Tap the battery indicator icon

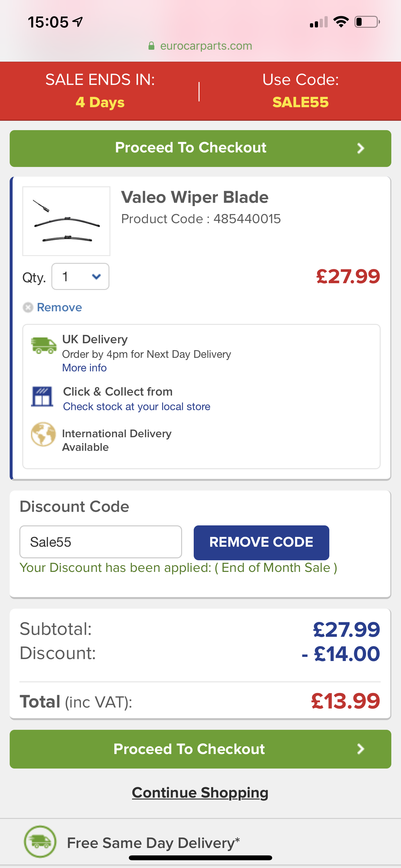pyautogui.click(x=367, y=22)
